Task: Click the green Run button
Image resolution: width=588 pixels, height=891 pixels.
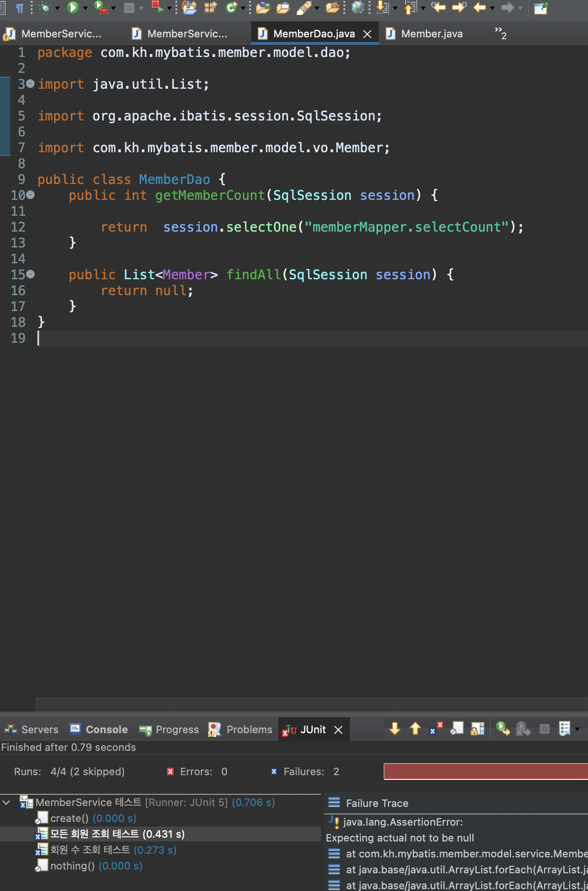Action: [73, 7]
